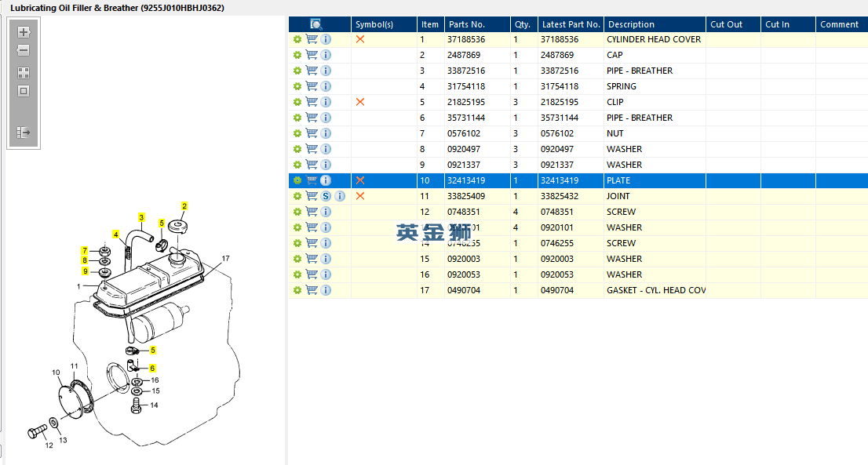This screenshot has width=868, height=465.
Task: Click gear icon for CAP row
Action: point(297,56)
